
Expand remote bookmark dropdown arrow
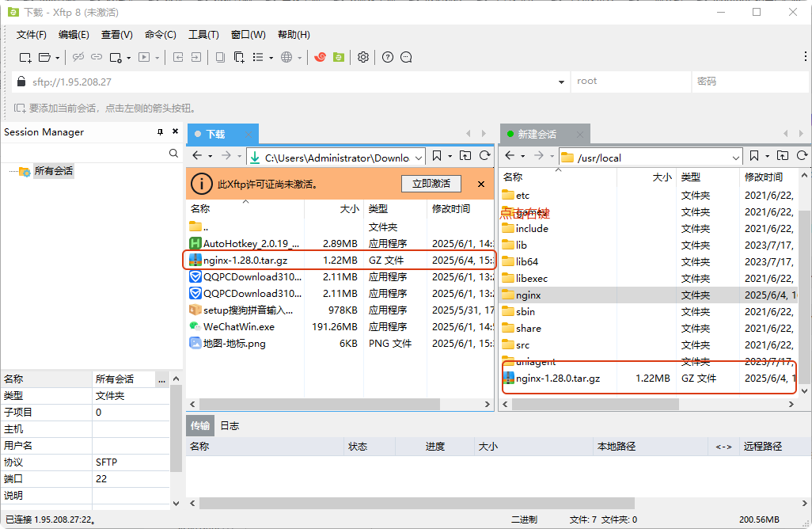click(x=767, y=156)
